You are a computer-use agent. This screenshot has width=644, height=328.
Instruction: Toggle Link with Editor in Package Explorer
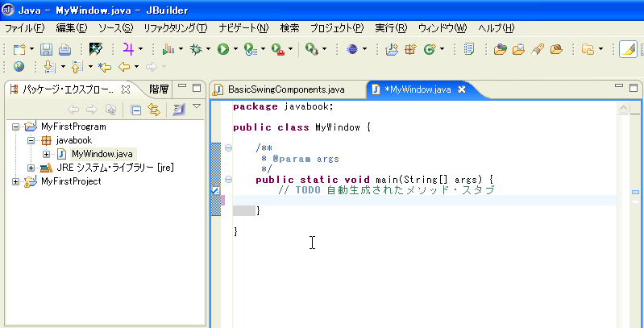(x=153, y=110)
